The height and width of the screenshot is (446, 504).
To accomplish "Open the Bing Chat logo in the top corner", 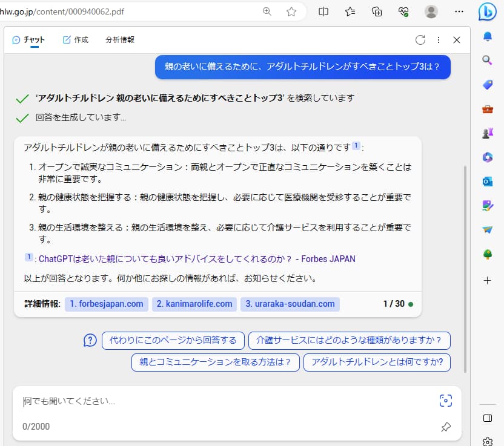I will click(488, 11).
